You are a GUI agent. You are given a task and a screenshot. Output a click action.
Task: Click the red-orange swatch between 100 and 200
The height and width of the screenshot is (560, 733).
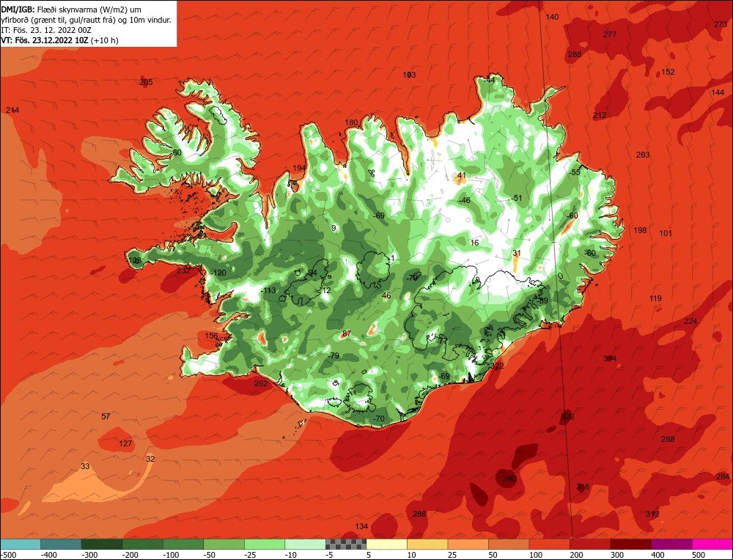(x=549, y=544)
